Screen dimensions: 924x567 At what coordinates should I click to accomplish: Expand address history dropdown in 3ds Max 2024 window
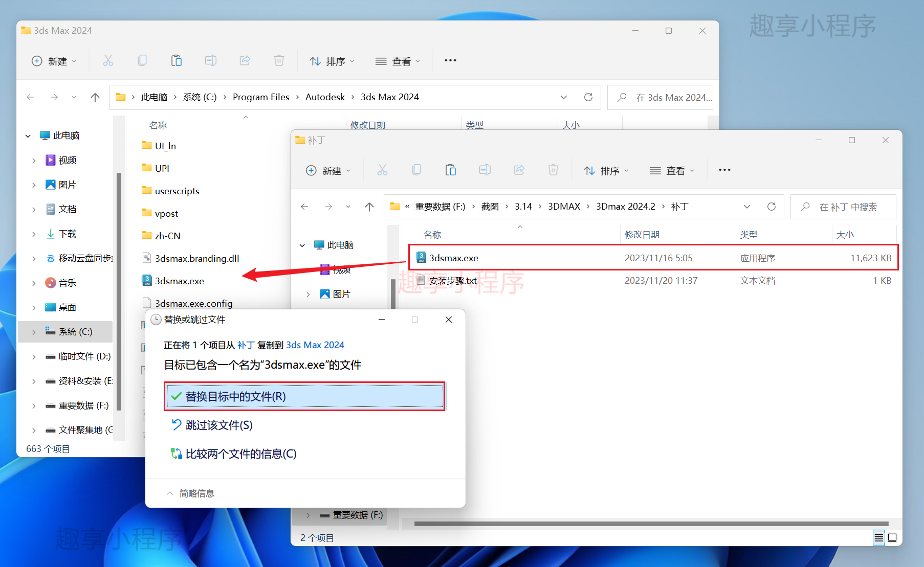point(564,97)
